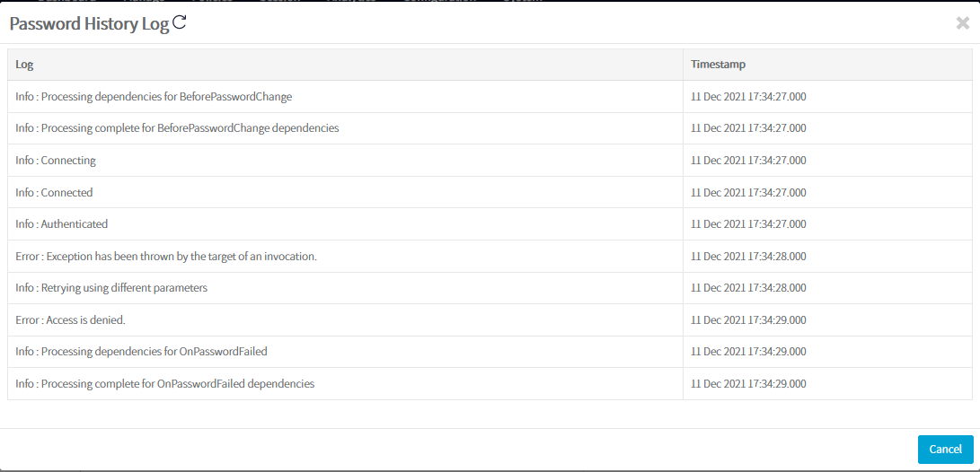Image resolution: width=980 pixels, height=472 pixels.
Task: Click the timestamp of the 'Exception has been thrown' row
Action: coord(748,257)
